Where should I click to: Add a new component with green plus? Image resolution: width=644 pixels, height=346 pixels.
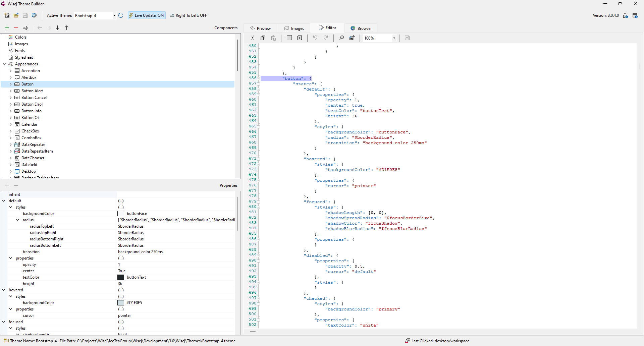tap(7, 28)
